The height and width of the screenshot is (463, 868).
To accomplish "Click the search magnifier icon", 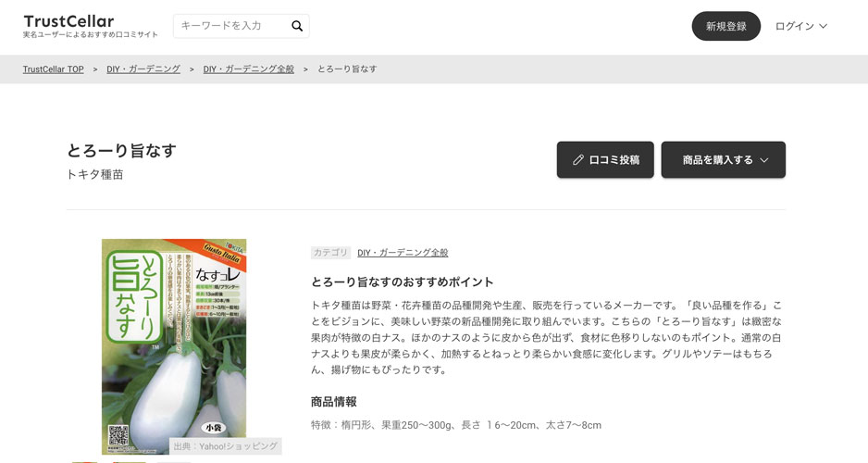I will [x=297, y=26].
